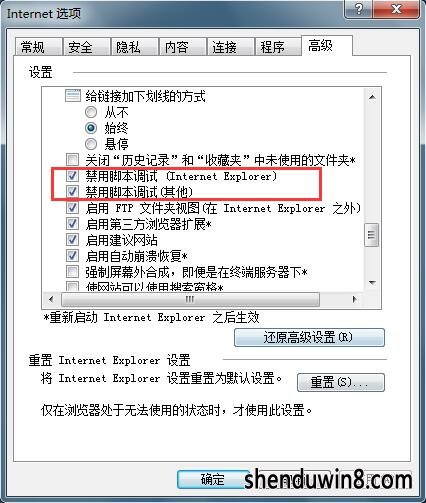Click horizontal scrollbar left arrow
426x503 pixels.
[x=51, y=299]
